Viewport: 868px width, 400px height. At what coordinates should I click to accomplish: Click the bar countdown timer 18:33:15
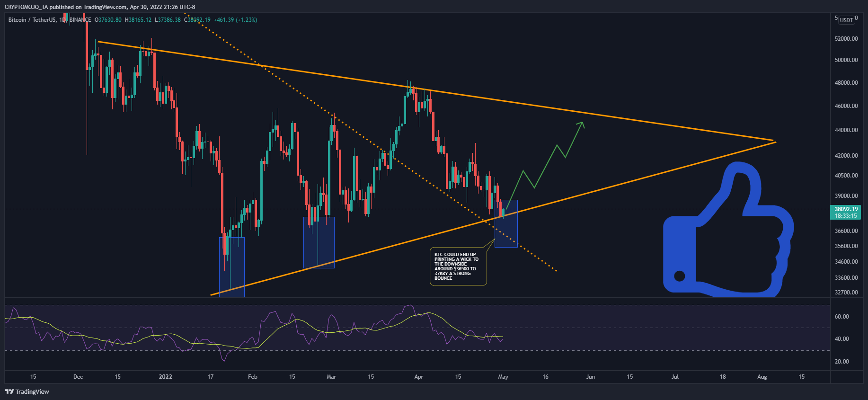tap(846, 216)
